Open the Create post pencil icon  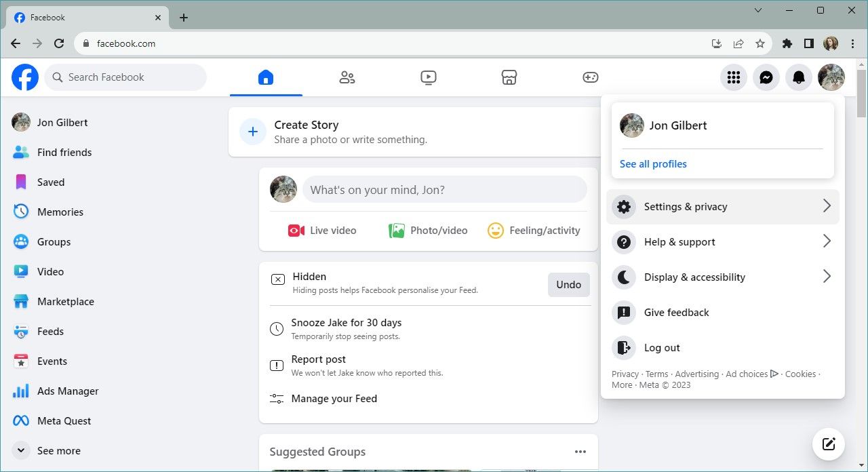point(828,444)
